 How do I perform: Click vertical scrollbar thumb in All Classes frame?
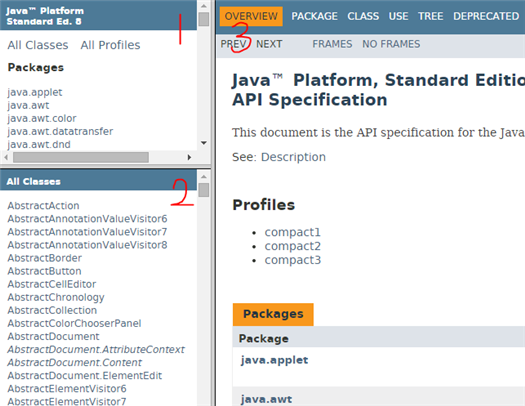204,190
